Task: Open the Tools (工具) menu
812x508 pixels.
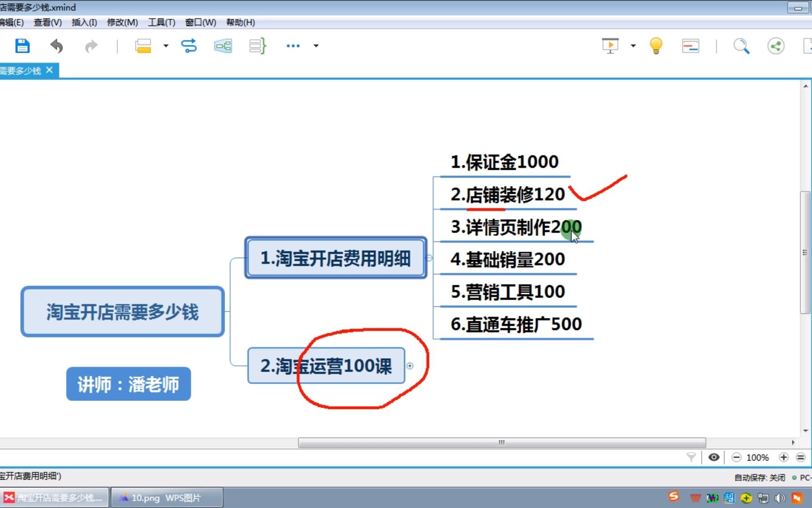Action: [x=162, y=22]
